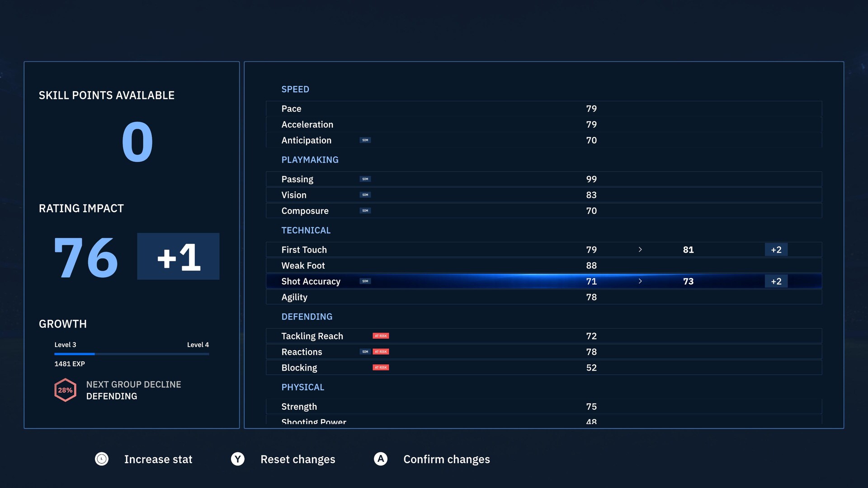The width and height of the screenshot is (868, 488).
Task: Click the skill points available number 0
Action: (137, 142)
